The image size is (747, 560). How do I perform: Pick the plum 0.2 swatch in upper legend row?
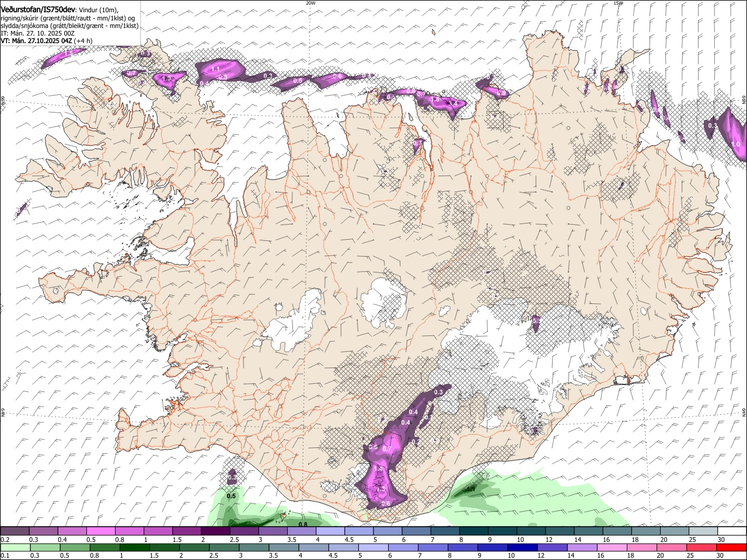click(x=15, y=531)
